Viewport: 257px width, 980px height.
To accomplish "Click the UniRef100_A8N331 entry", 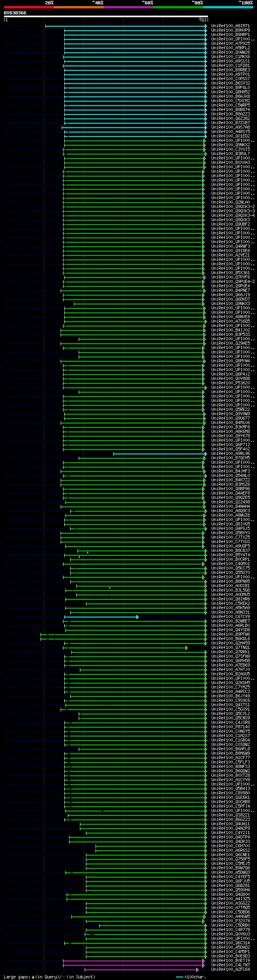I will [x=230, y=612].
